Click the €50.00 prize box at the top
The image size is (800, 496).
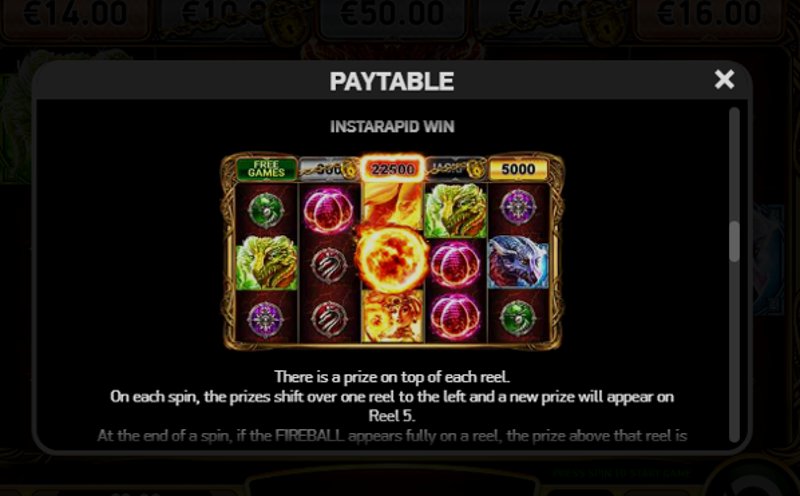click(392, 15)
